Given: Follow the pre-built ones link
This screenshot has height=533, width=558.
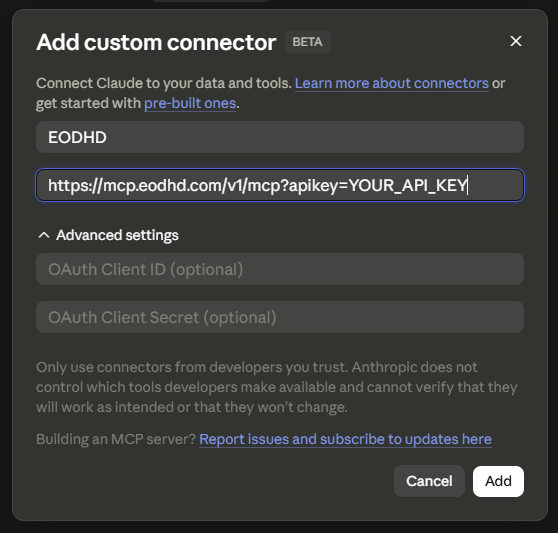Looking at the screenshot, I should 190,103.
